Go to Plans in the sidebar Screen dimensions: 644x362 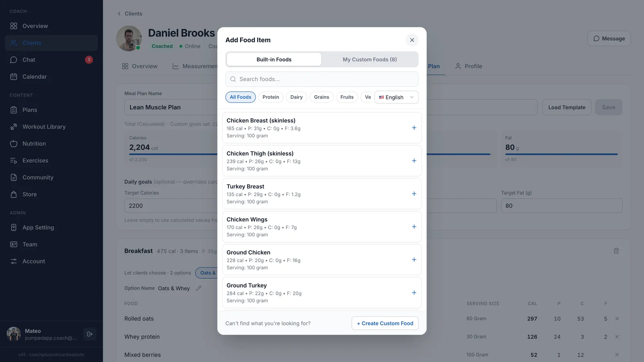point(51,110)
